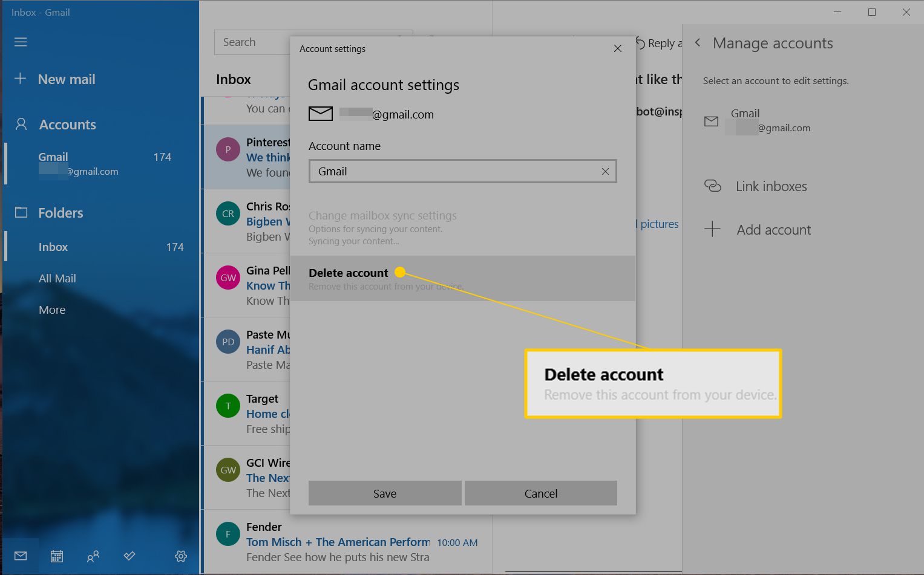
Task: Maximize the Mail window
Action: (872, 12)
